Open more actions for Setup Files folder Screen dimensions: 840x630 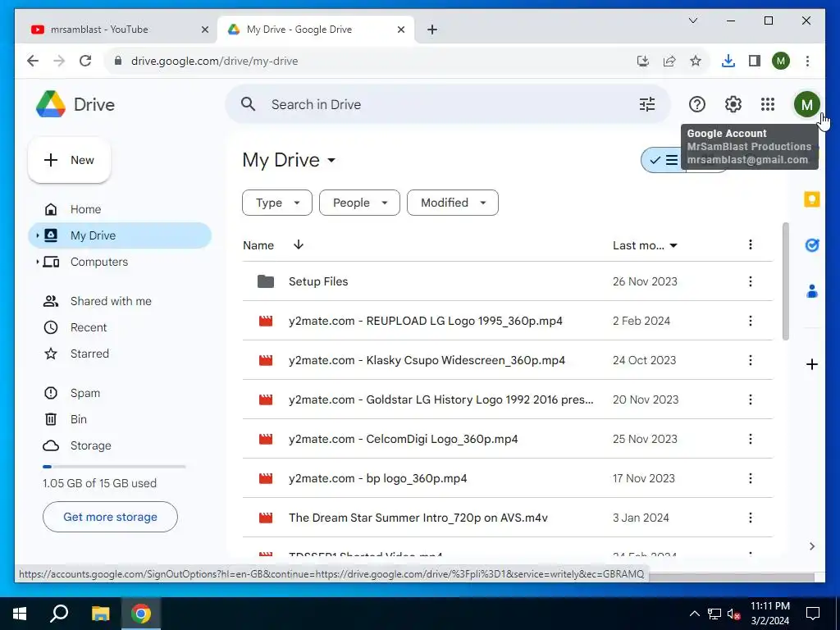[750, 281]
